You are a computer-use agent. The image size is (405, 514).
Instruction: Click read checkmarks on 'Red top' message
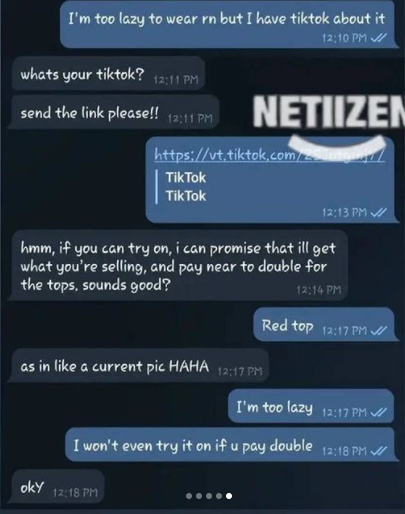379,330
